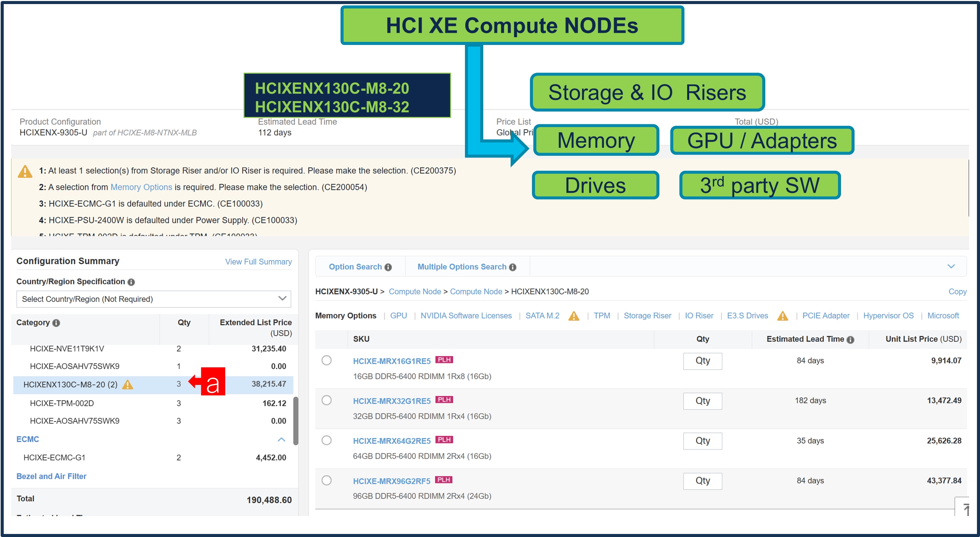This screenshot has height=537, width=980.
Task: Click Qty field for 64GB DDR5-6400 memory
Action: [702, 441]
